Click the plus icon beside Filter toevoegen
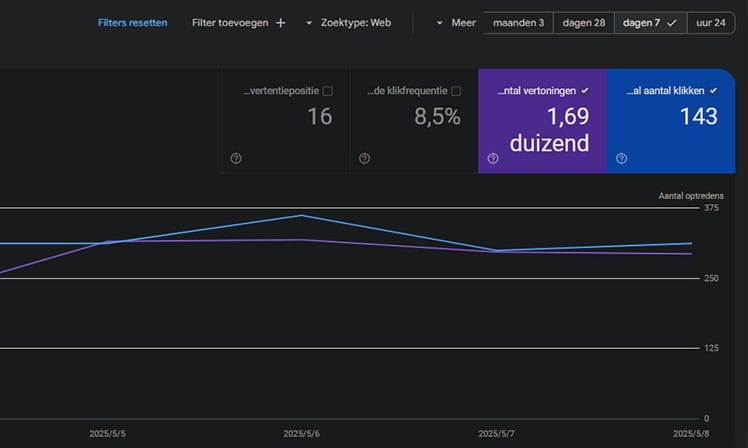748x448 pixels. [281, 23]
